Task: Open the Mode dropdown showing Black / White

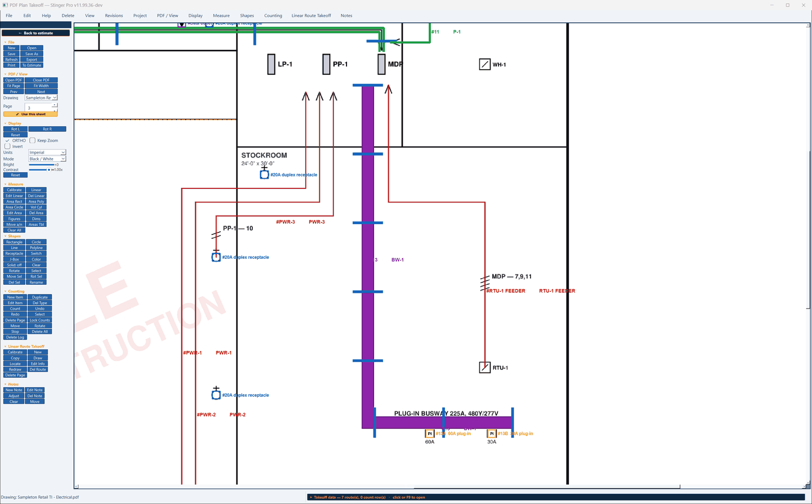Action: [x=47, y=159]
